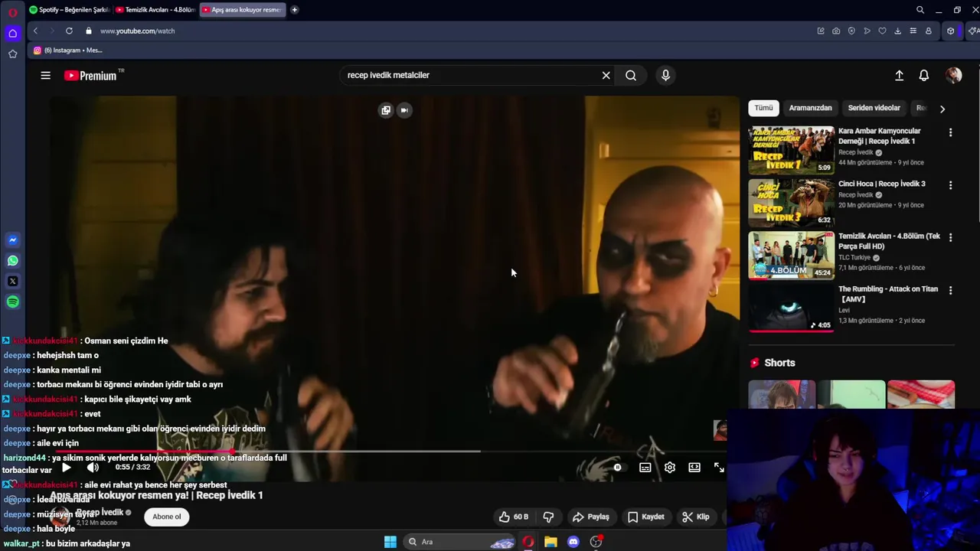
Task: Open Discord from the taskbar
Action: [573, 542]
